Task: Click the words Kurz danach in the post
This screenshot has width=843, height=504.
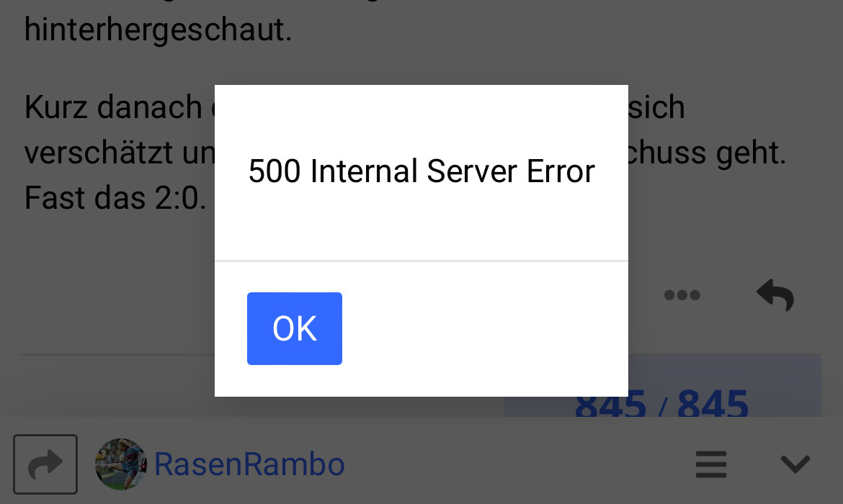Action: tap(113, 107)
